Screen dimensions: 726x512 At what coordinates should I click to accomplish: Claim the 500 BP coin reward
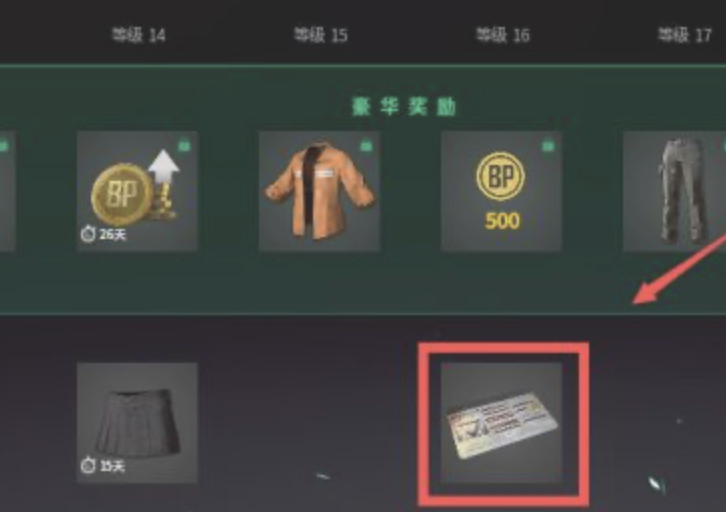tap(501, 191)
